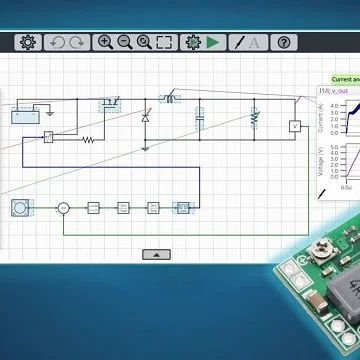Zoom in on the schematic
This screenshot has width=360, height=360.
pyautogui.click(x=105, y=42)
